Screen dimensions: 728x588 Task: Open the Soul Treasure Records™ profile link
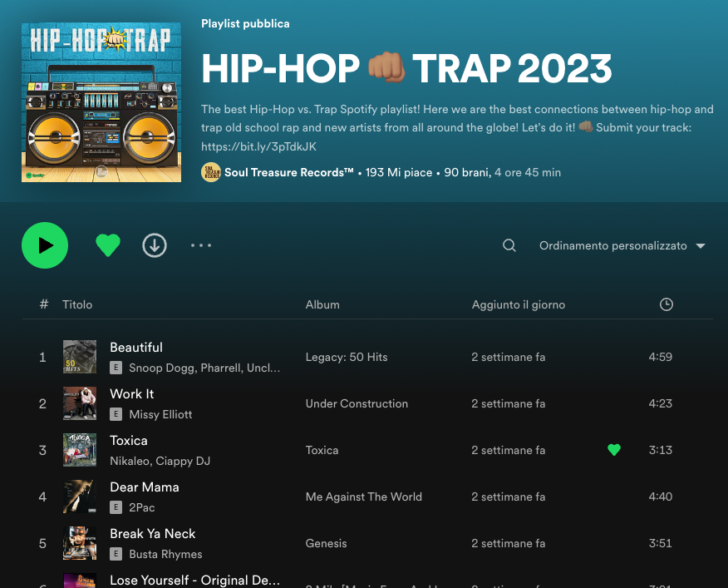click(289, 173)
